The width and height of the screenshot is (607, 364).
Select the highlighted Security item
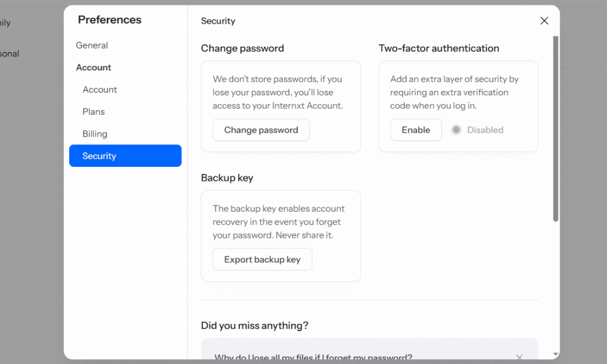pos(125,156)
